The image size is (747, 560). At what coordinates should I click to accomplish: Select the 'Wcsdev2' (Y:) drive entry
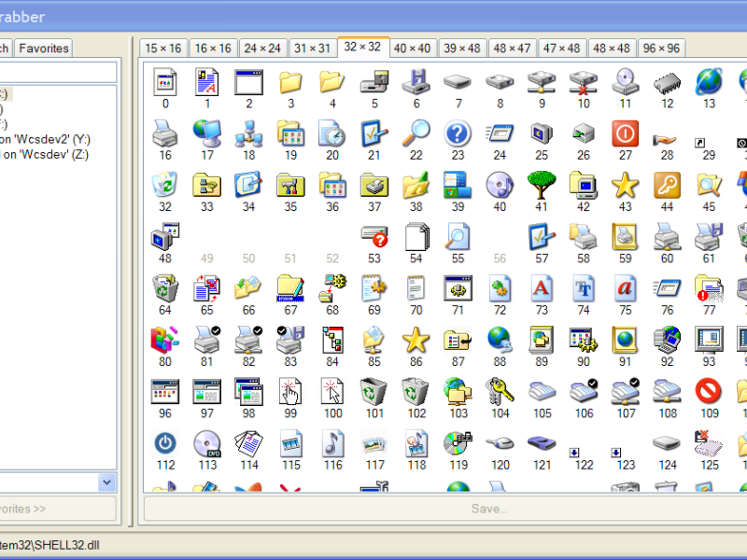(x=45, y=139)
